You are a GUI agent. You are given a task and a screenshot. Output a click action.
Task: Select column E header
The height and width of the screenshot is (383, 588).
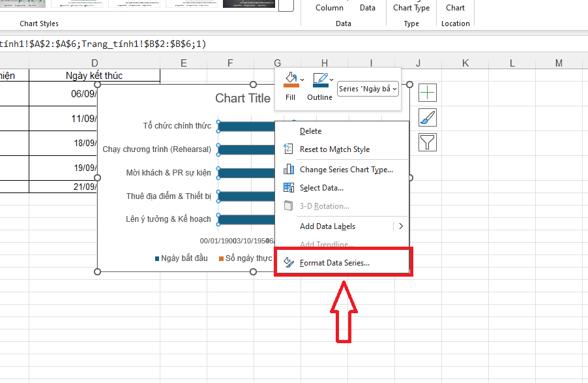pyautogui.click(x=183, y=63)
